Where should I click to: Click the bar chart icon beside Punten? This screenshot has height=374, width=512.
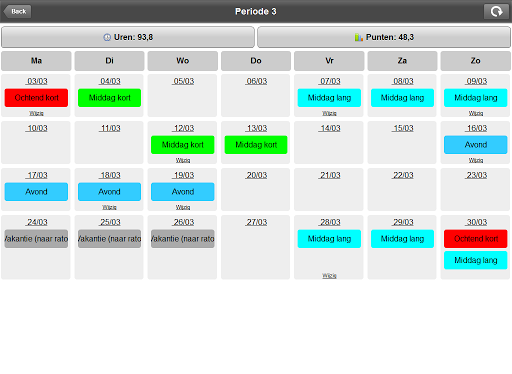359,37
